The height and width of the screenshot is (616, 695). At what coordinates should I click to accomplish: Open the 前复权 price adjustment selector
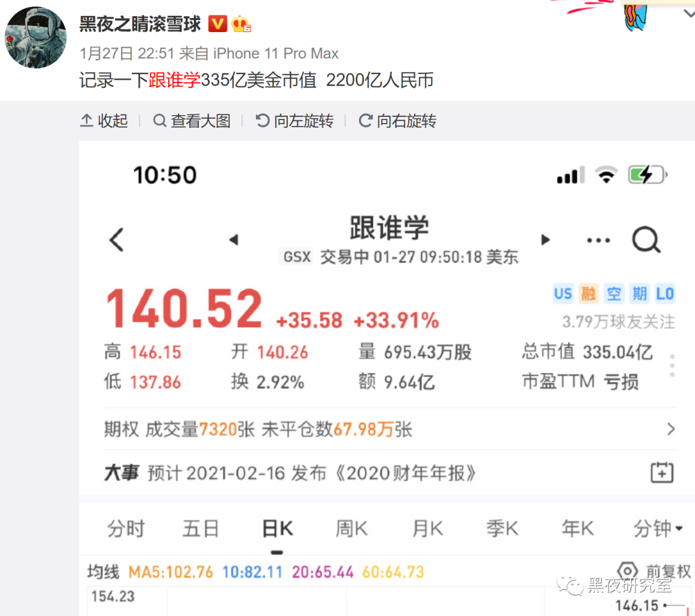[x=669, y=572]
